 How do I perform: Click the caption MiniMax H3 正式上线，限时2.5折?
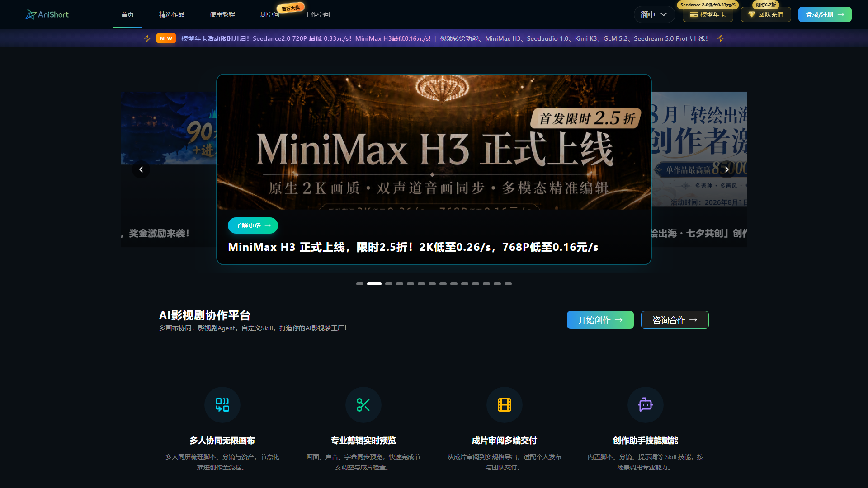pos(413,247)
